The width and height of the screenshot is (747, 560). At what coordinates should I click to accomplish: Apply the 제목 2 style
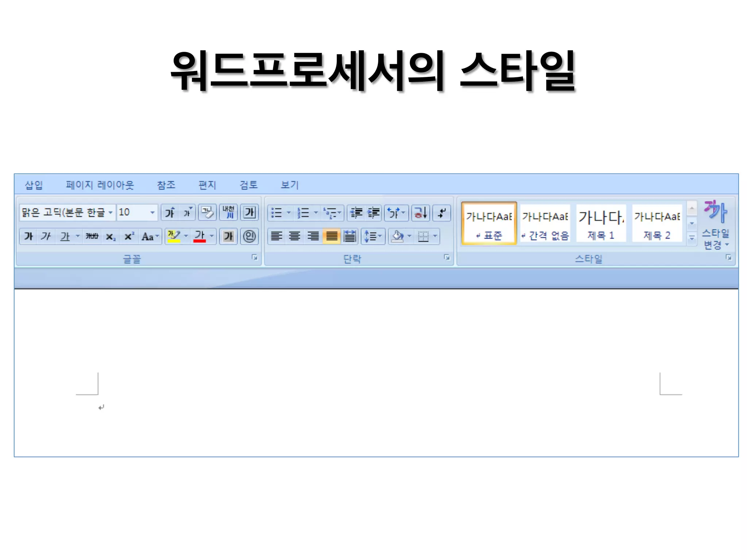click(657, 223)
